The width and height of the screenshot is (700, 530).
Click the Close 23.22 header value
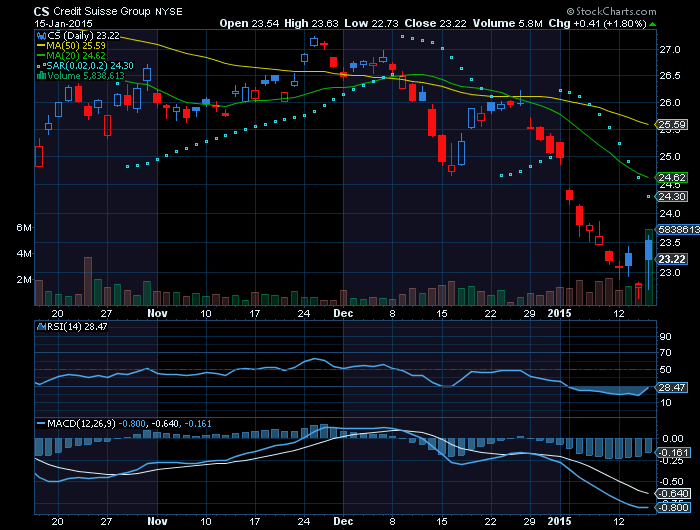(435, 24)
